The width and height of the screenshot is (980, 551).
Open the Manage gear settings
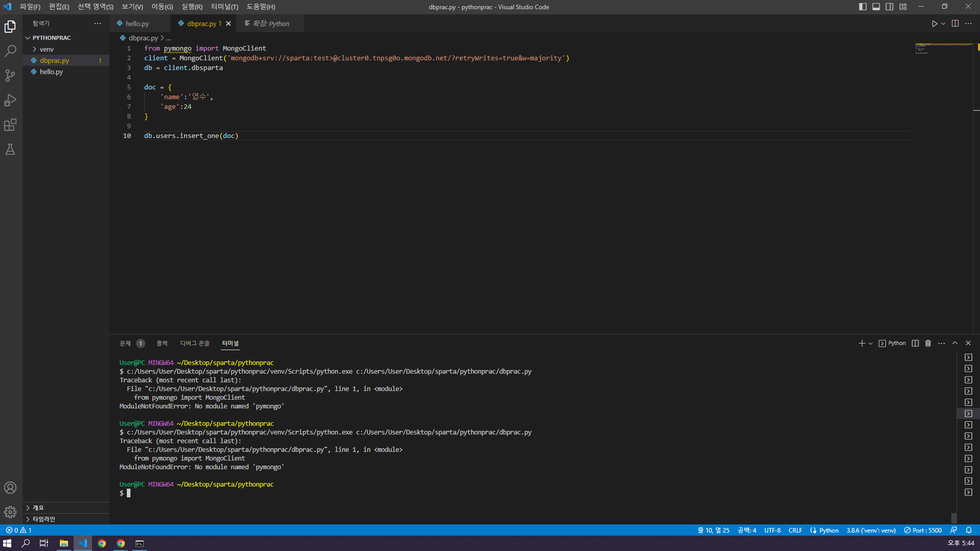pyautogui.click(x=10, y=512)
